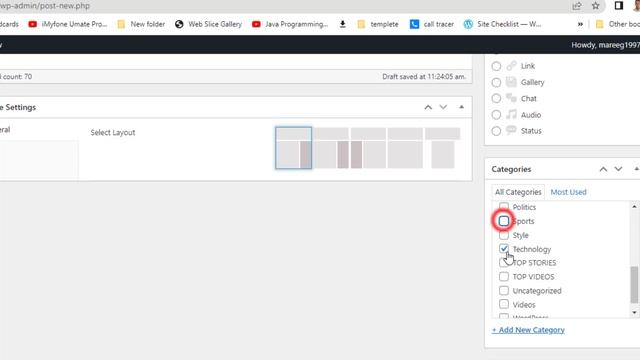The image size is (640, 360).
Task: Move the Settings panel up
Action: click(x=428, y=107)
